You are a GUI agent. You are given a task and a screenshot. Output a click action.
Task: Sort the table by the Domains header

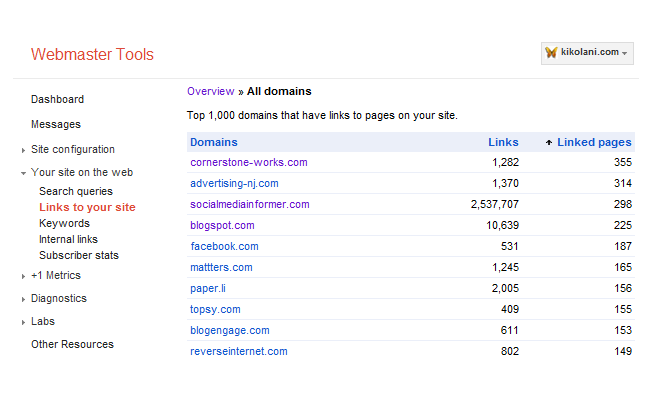tap(214, 142)
